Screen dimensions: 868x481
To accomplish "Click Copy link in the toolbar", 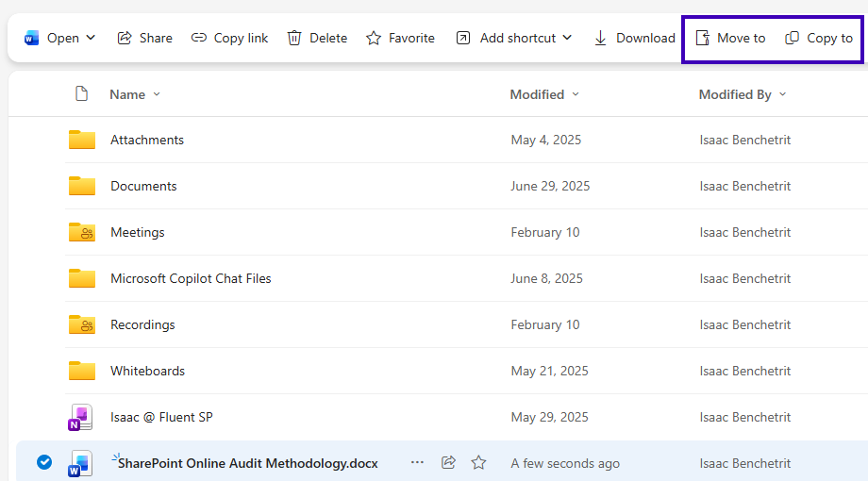I will pyautogui.click(x=229, y=38).
